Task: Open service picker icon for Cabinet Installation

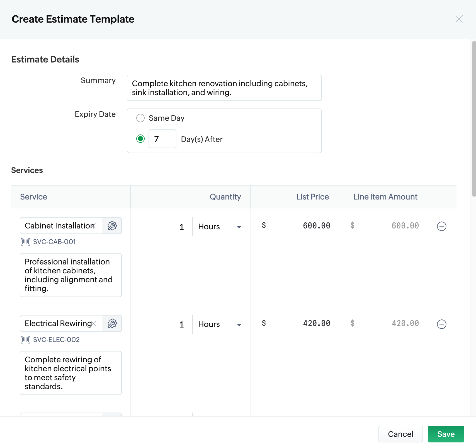Action: tap(112, 226)
